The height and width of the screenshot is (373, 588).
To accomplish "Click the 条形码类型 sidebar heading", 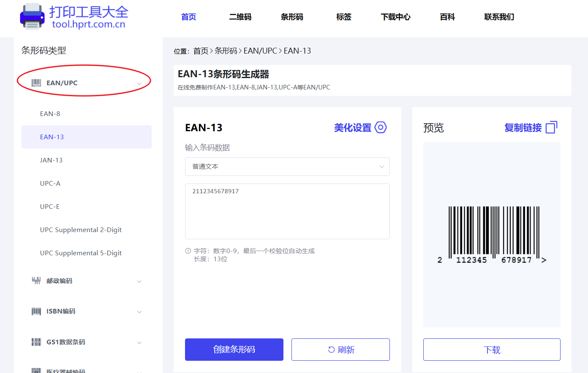I will click(x=44, y=50).
